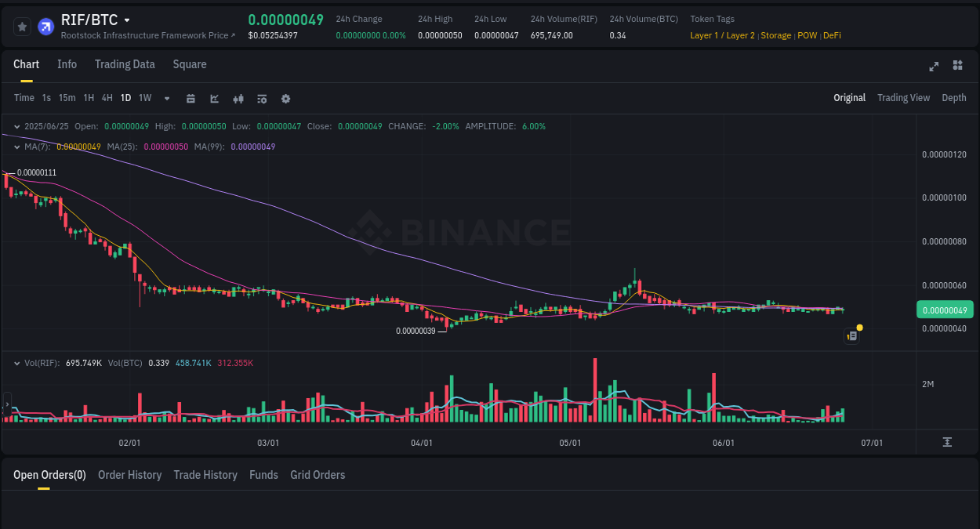980x529 pixels.
Task: Switch to the Trading Data tab
Action: (x=125, y=64)
